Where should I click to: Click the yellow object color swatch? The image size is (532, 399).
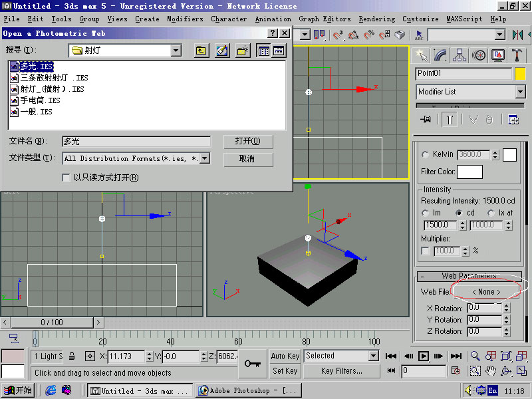(x=520, y=74)
